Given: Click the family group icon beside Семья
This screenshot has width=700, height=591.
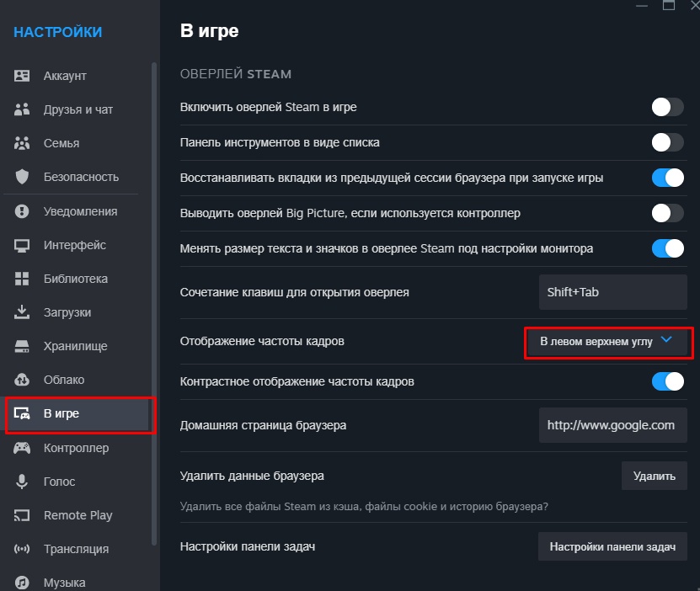Looking at the screenshot, I should (22, 143).
